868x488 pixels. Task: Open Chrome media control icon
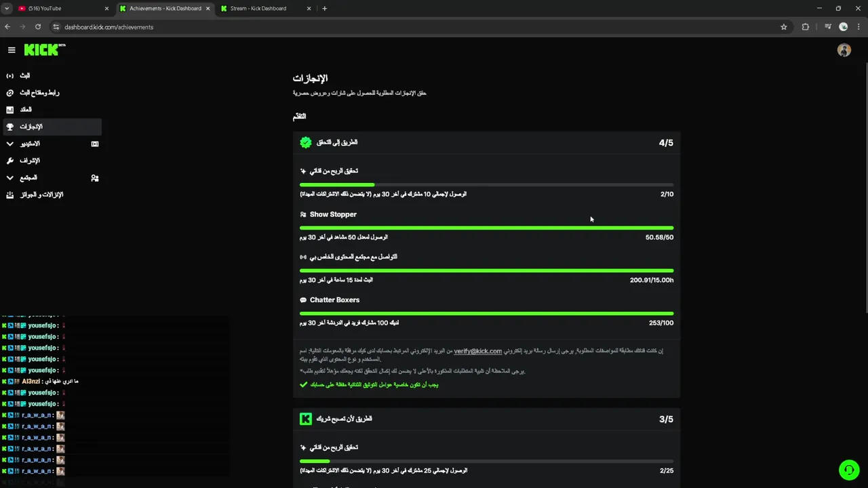[828, 27]
